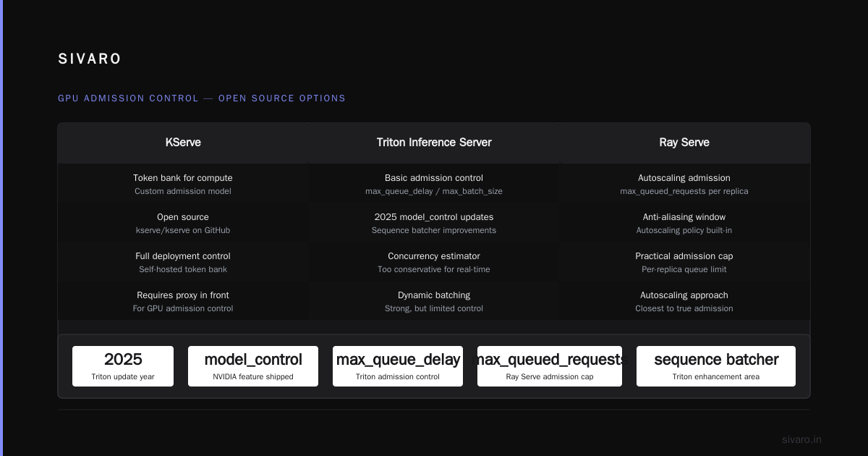This screenshot has height=456, width=868.
Task: Click 'Sequence batcher improvements' subtext
Action: tap(434, 231)
